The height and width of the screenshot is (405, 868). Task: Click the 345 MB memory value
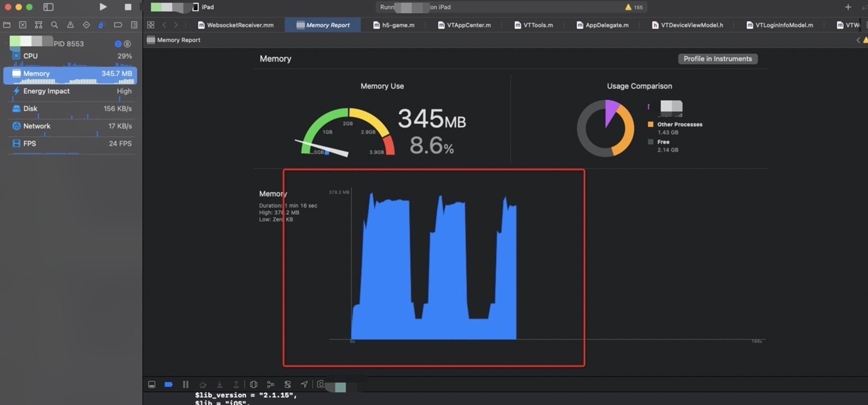[432, 119]
